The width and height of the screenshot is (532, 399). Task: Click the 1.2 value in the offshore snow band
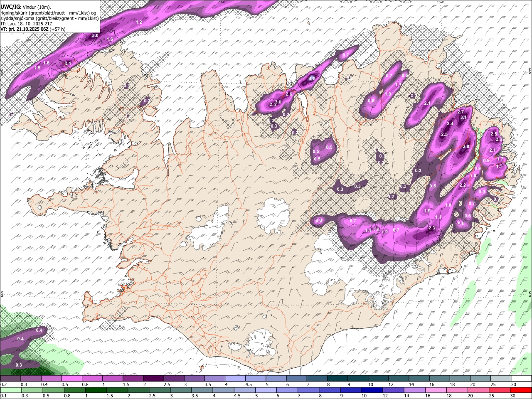pos(139,22)
